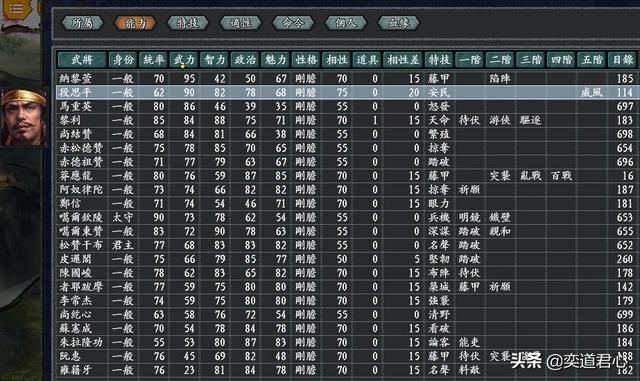Select officer 松贊干布
Image resolution: width=640 pixels, height=381 pixels.
(x=81, y=245)
